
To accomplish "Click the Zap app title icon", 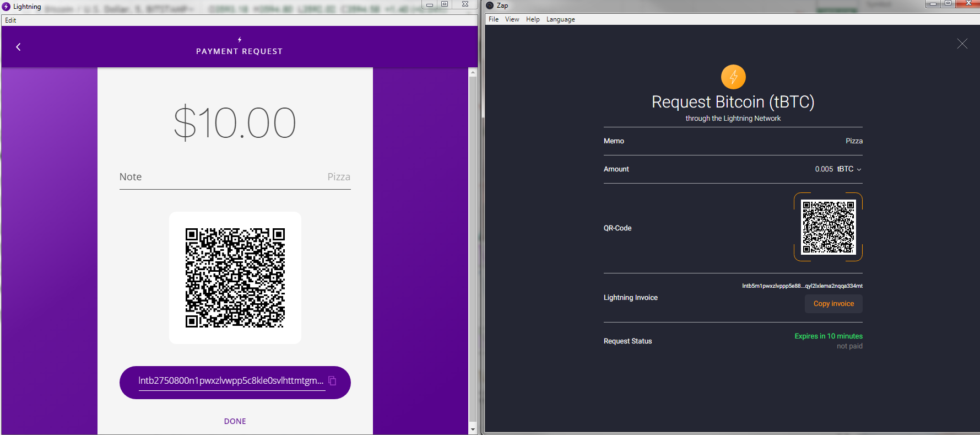I will (x=490, y=6).
